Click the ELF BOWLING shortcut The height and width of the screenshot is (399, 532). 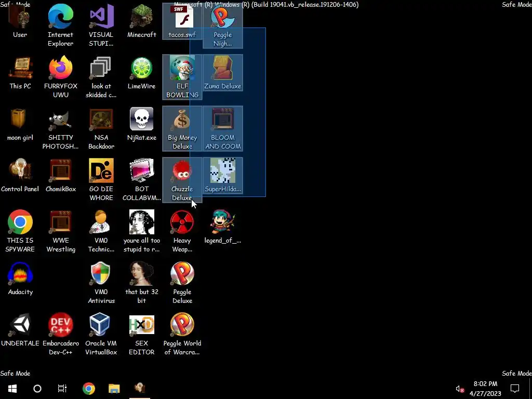[182, 77]
